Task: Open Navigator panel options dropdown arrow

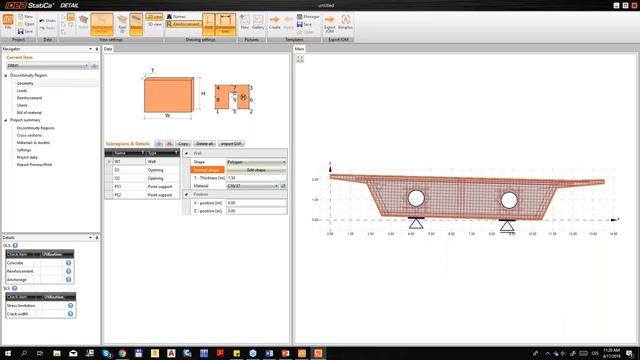Action: (x=91, y=49)
